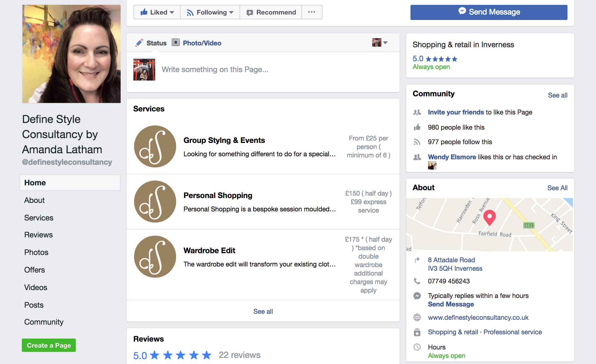Click the pencil Status icon

point(139,43)
